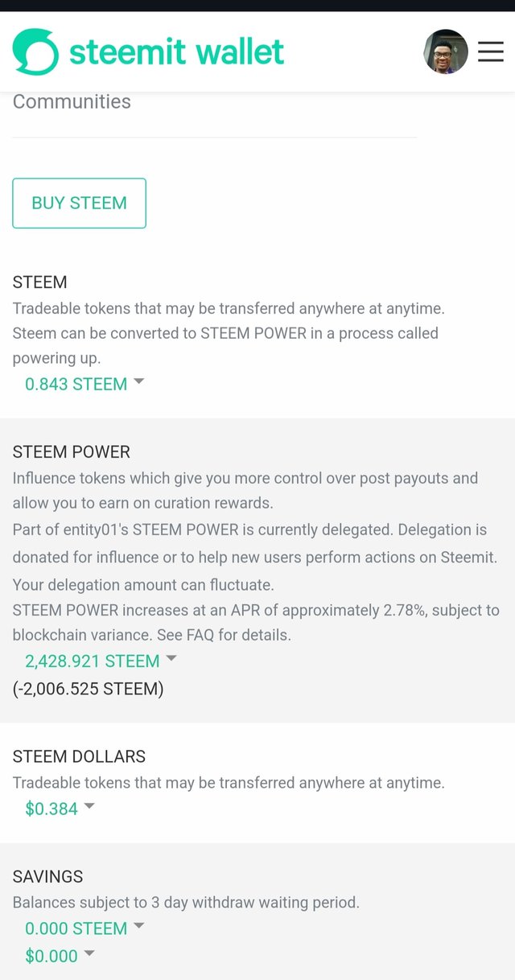Tap the triangle icon beside $0.384
Viewport: 515px width, 980px height.
point(89,806)
